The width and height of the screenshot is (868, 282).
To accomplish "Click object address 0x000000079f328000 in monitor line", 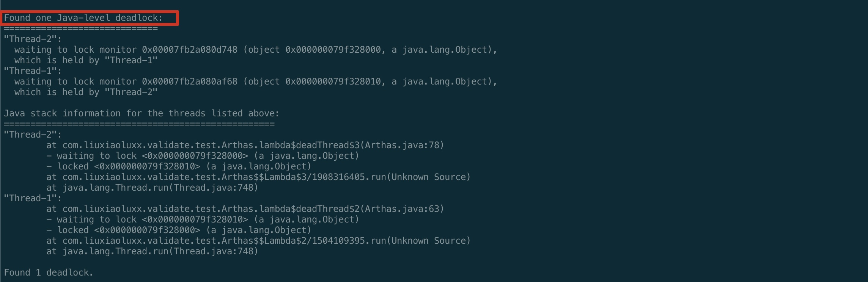I will [x=333, y=50].
